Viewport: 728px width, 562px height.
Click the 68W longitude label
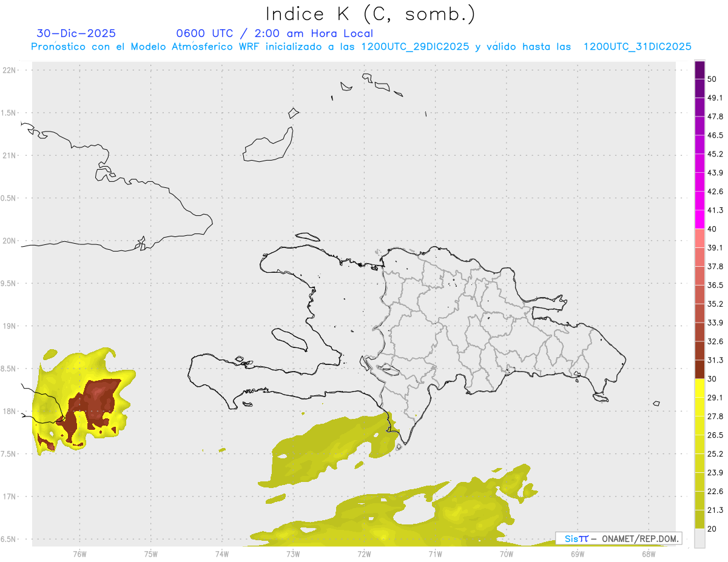click(649, 554)
